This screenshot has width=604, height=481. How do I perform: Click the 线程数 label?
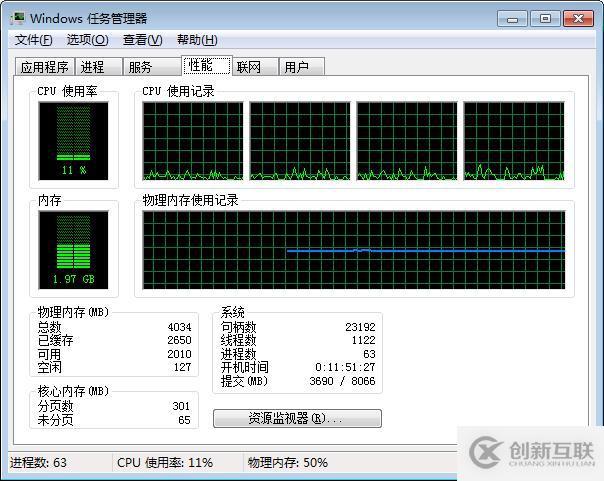coord(238,340)
